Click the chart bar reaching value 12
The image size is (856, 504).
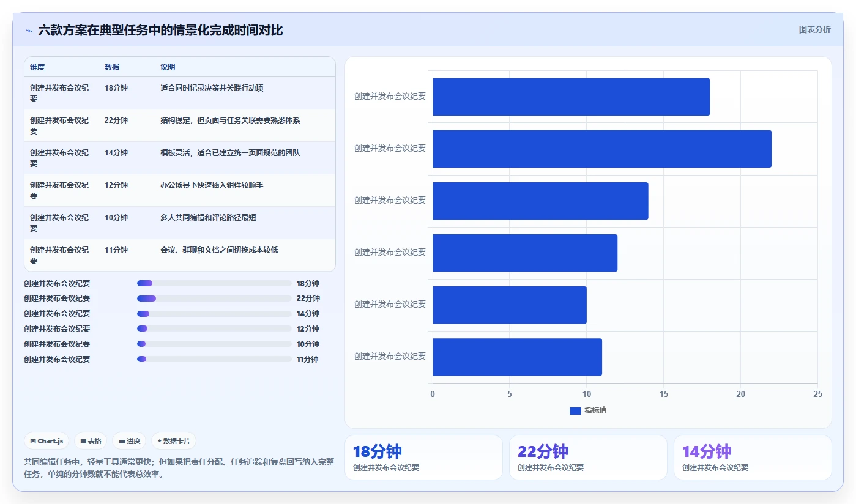[525, 253]
